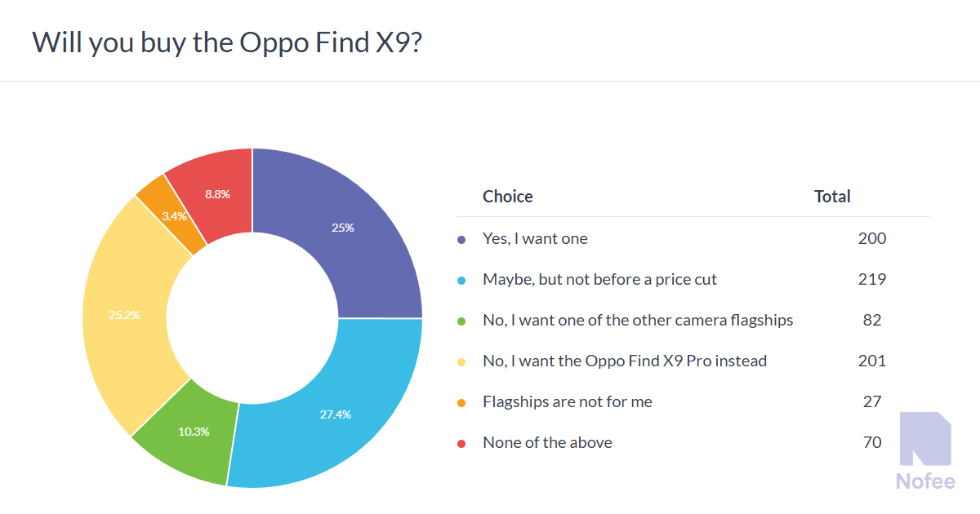Click the green 10.3% donut segment
This screenshot has width=980, height=514.
coord(194,431)
